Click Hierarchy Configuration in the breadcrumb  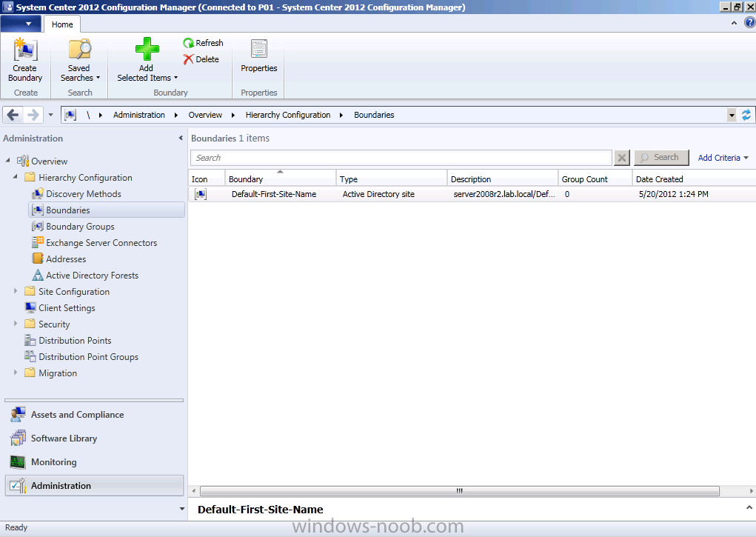tap(288, 115)
